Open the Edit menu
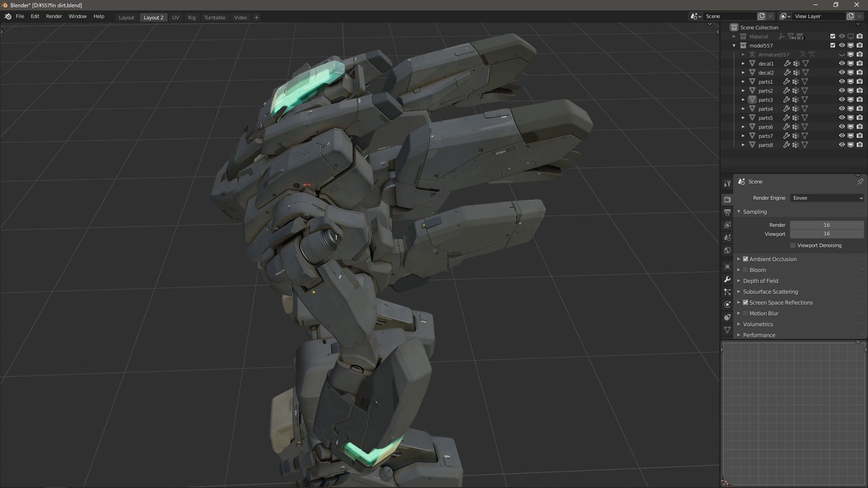Screen dimensions: 868x488 point(35,16)
